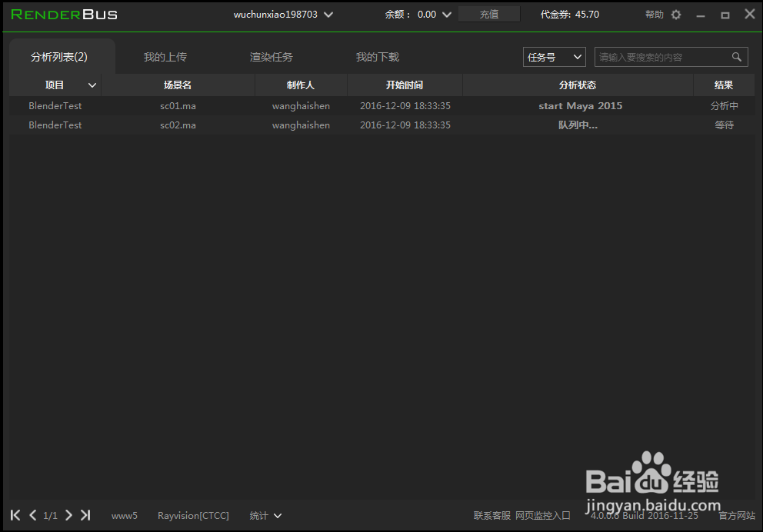The width and height of the screenshot is (763, 532).
Task: Sort by the 开始时间 column header
Action: click(405, 85)
